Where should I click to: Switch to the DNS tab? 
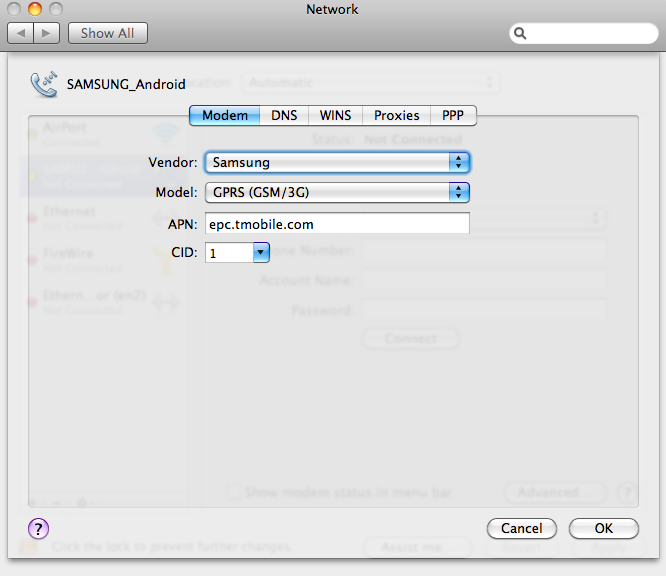click(284, 116)
